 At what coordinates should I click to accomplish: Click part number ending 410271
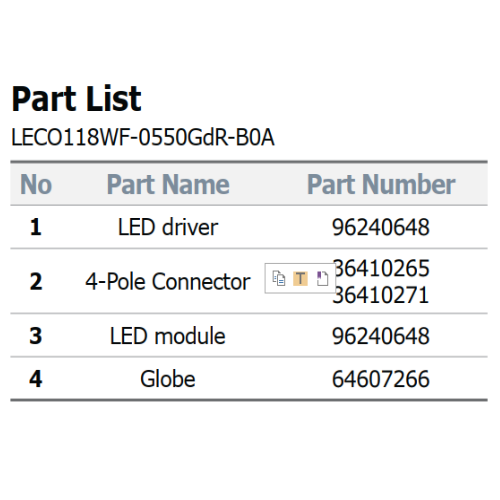pyautogui.click(x=382, y=295)
